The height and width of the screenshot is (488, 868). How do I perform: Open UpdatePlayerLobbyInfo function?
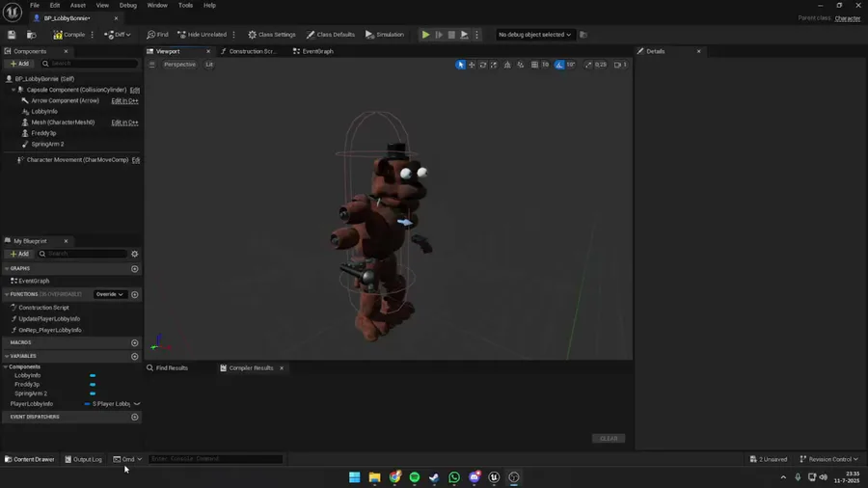point(49,318)
